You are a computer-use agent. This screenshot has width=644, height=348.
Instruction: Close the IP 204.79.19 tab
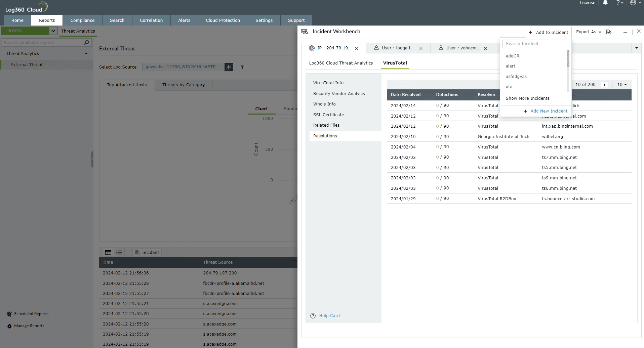(356, 48)
